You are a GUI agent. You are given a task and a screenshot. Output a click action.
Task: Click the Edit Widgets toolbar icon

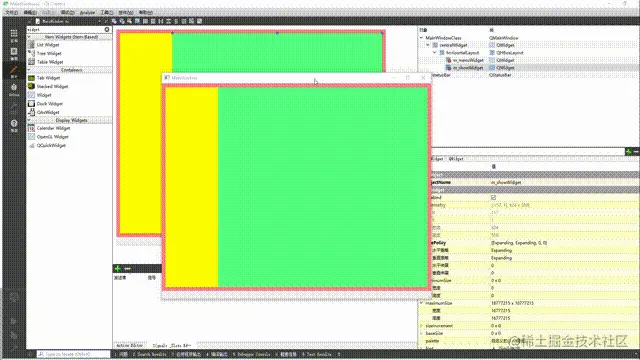point(114,21)
